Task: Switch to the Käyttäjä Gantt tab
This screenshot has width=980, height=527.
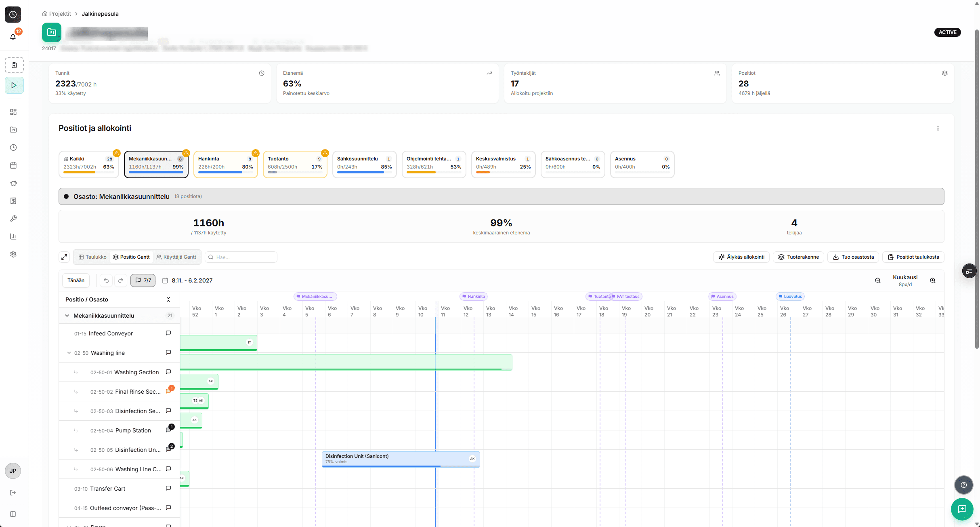Action: tap(176, 257)
